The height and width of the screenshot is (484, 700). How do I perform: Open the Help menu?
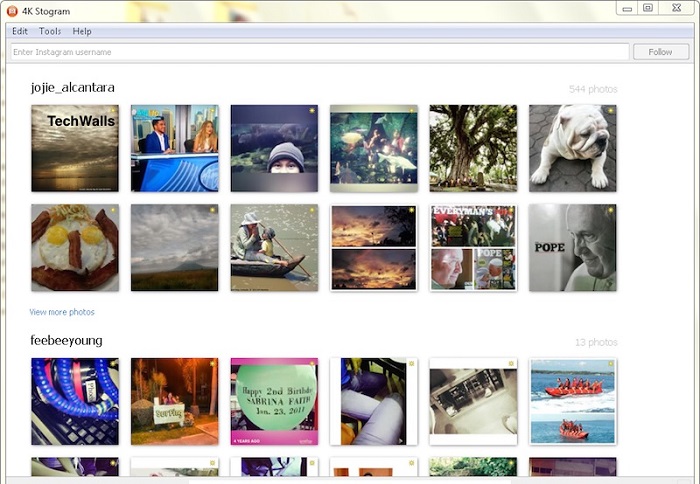coord(82,31)
